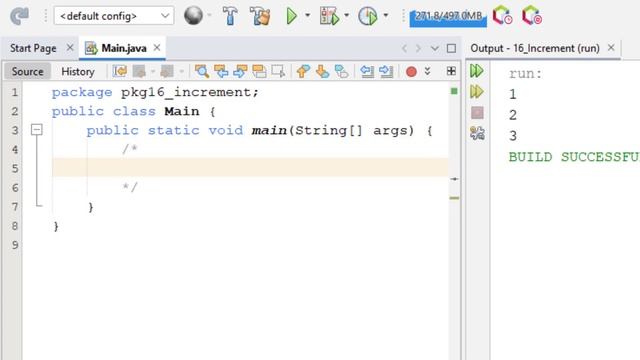Click the Find Selection magnifier icon
Screen dimensions: 640x360
[202, 71]
